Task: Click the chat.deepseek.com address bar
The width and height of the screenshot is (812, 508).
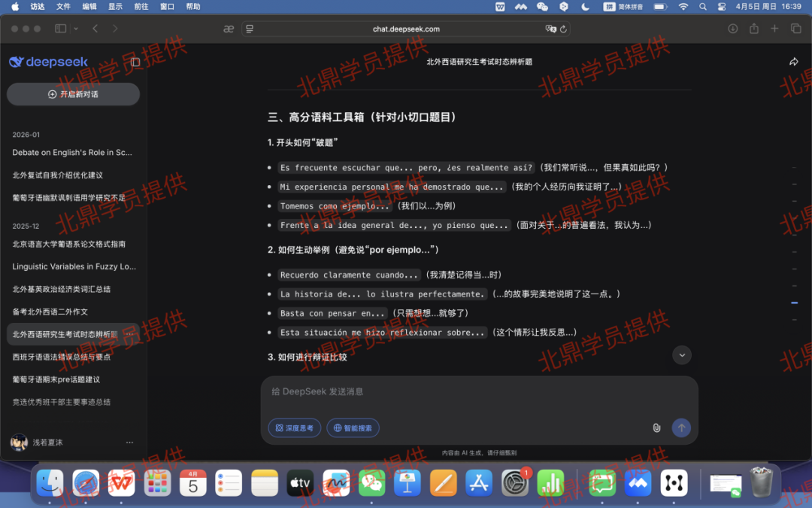Action: click(x=406, y=29)
